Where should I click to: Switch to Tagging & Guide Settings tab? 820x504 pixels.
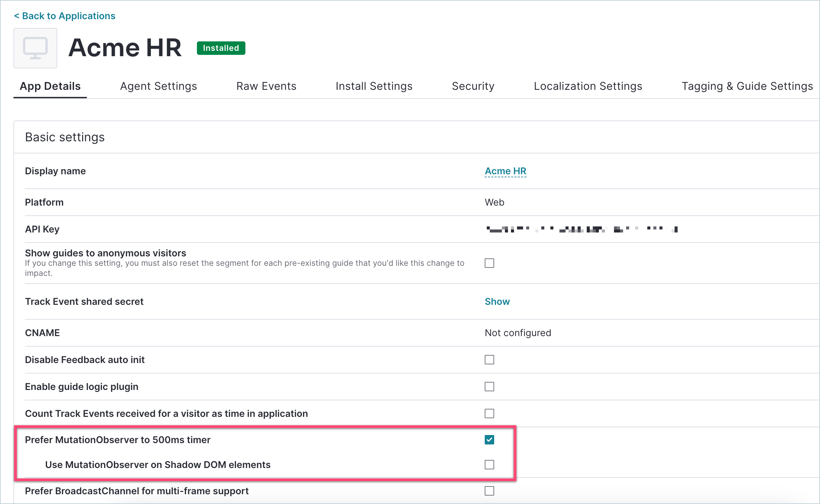[747, 86]
